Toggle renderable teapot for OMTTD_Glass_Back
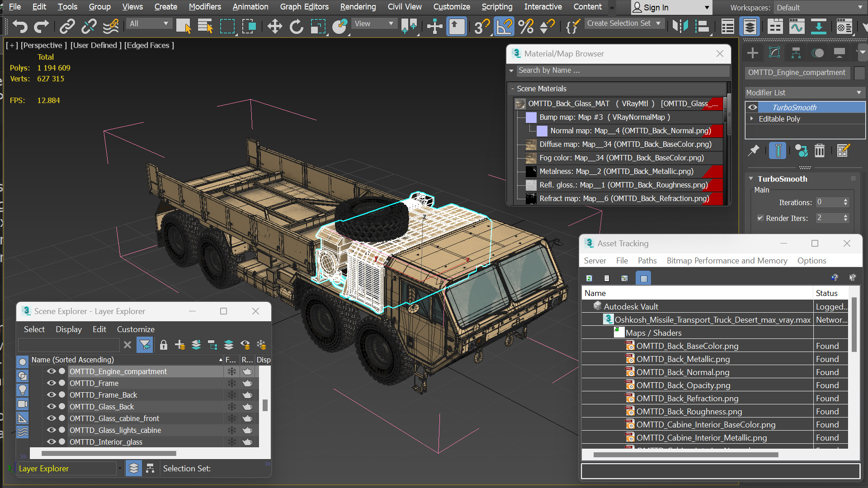The height and width of the screenshot is (488, 868). (x=247, y=407)
